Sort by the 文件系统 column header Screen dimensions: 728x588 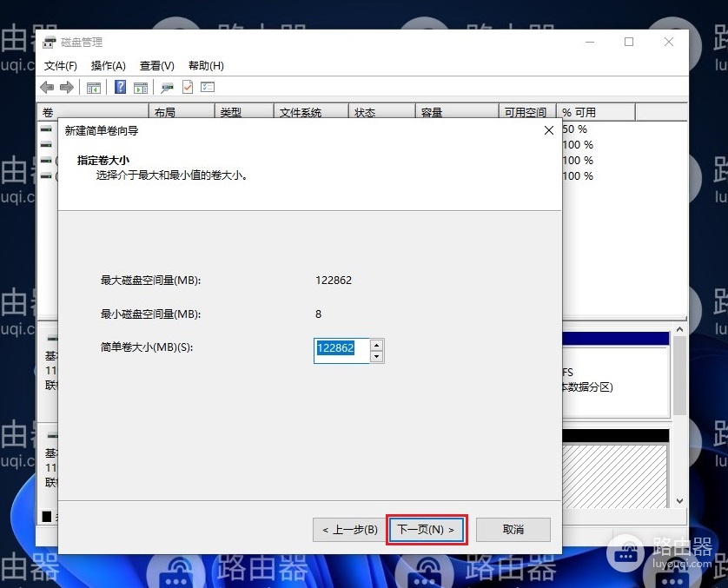[311, 112]
